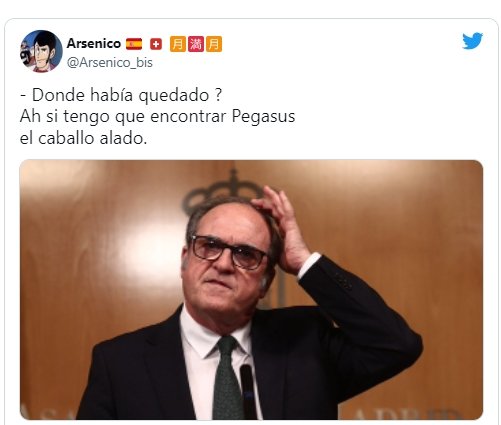501x425 pixels.
Task: Open the Arsenico profile avatar
Action: click(41, 51)
